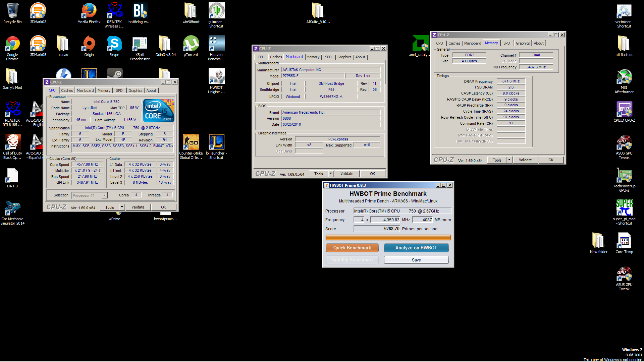644x362 pixels.
Task: Click motherboard model P7P55D-E
Action: (x=313, y=76)
